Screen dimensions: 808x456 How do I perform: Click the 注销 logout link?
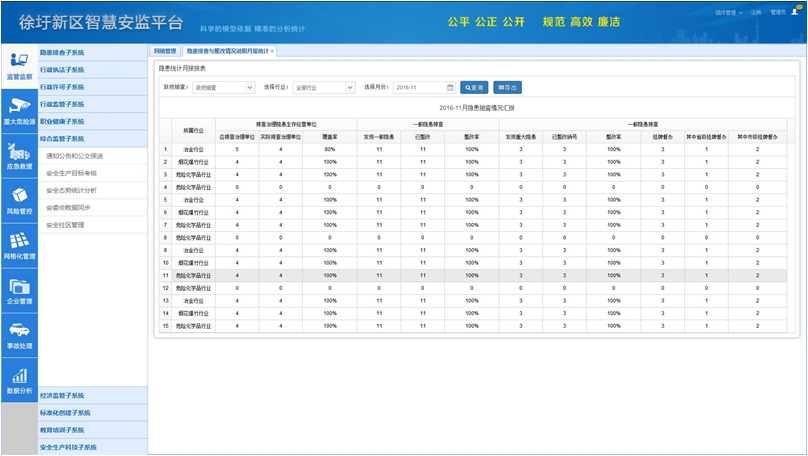pos(756,13)
